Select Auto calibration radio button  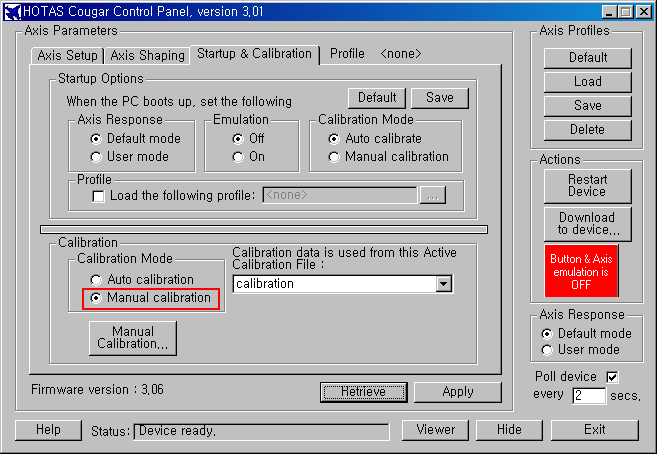142,279
